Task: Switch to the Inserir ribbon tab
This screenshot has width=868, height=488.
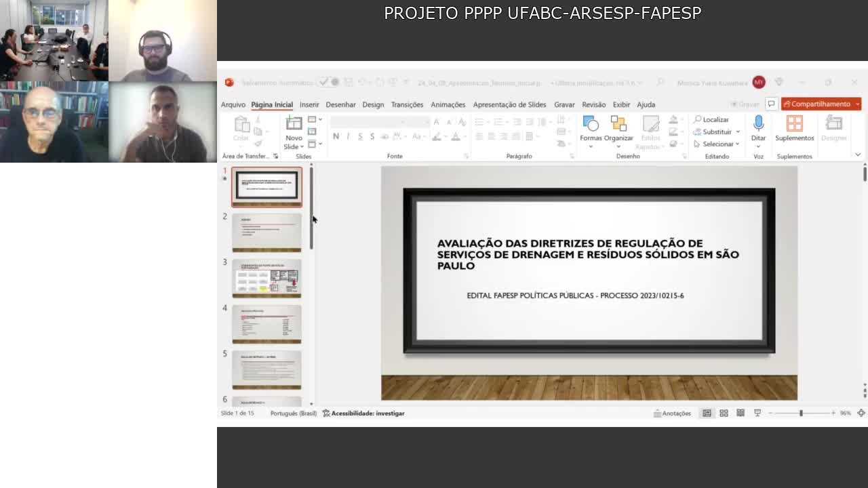Action: tap(309, 104)
